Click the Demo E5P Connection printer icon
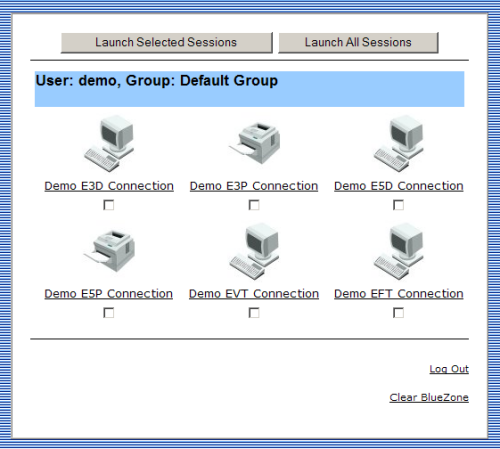The image size is (500, 449). pos(109,251)
